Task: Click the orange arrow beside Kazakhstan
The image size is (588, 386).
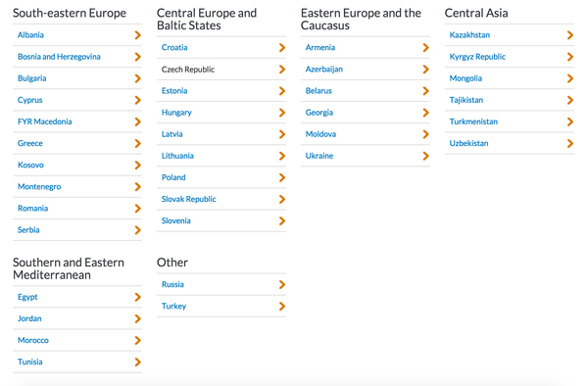Action: tap(570, 35)
